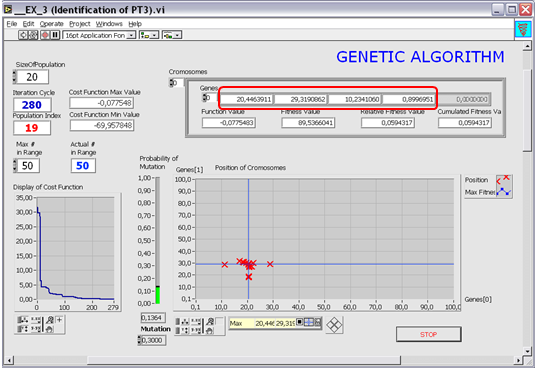Click the SizeOfPopulation numeric field

(x=33, y=77)
